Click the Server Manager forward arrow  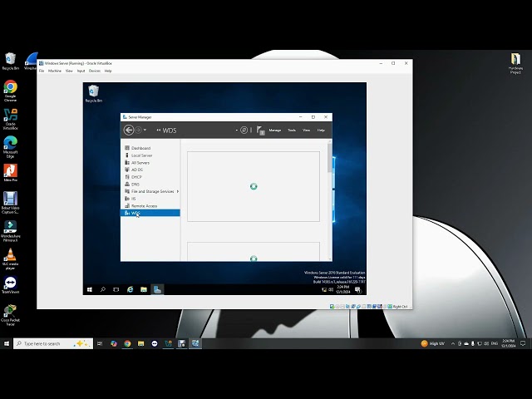point(138,130)
